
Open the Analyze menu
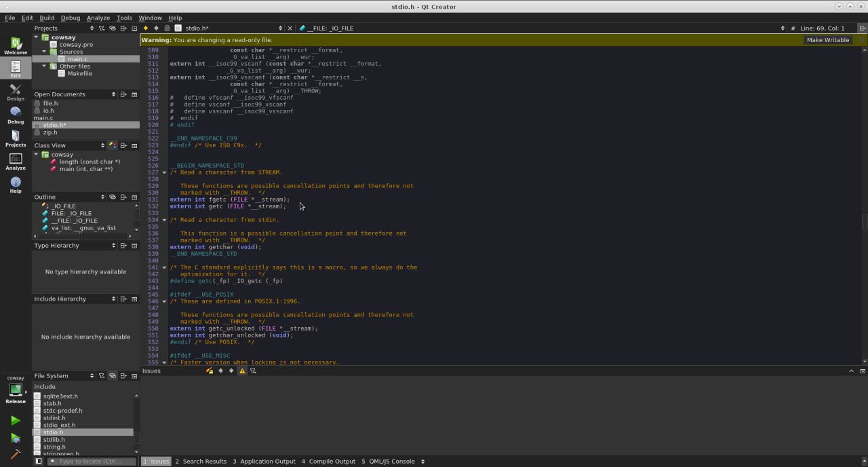click(x=98, y=18)
